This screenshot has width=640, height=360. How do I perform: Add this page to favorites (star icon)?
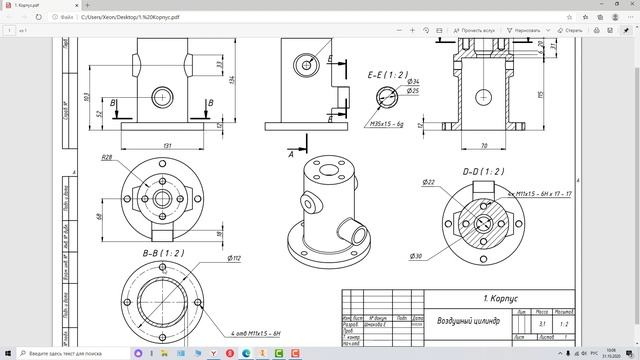[569, 17]
